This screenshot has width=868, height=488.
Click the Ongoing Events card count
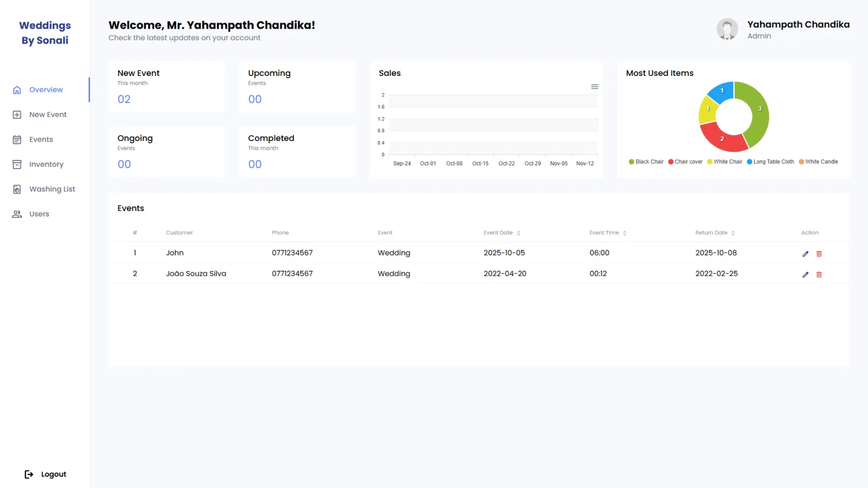point(124,164)
